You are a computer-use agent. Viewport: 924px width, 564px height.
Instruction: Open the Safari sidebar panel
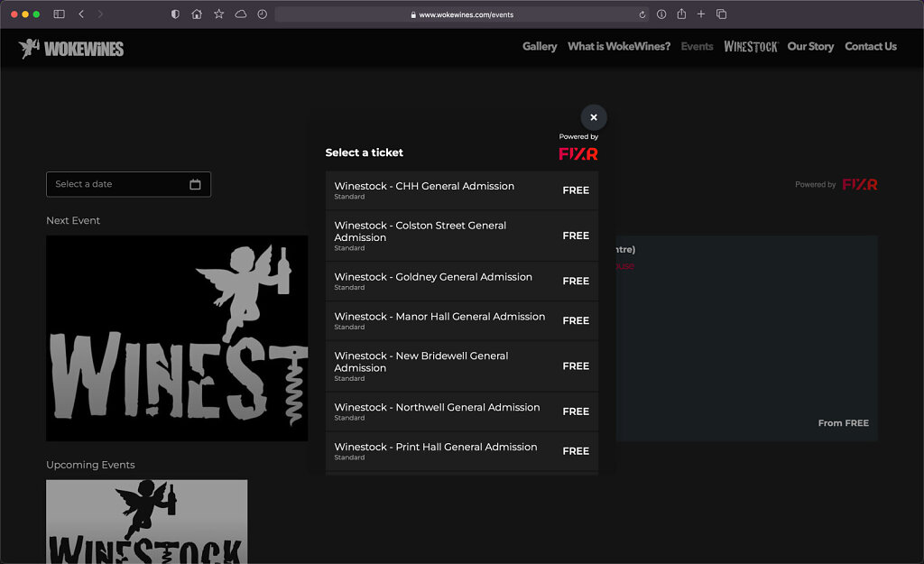point(59,14)
